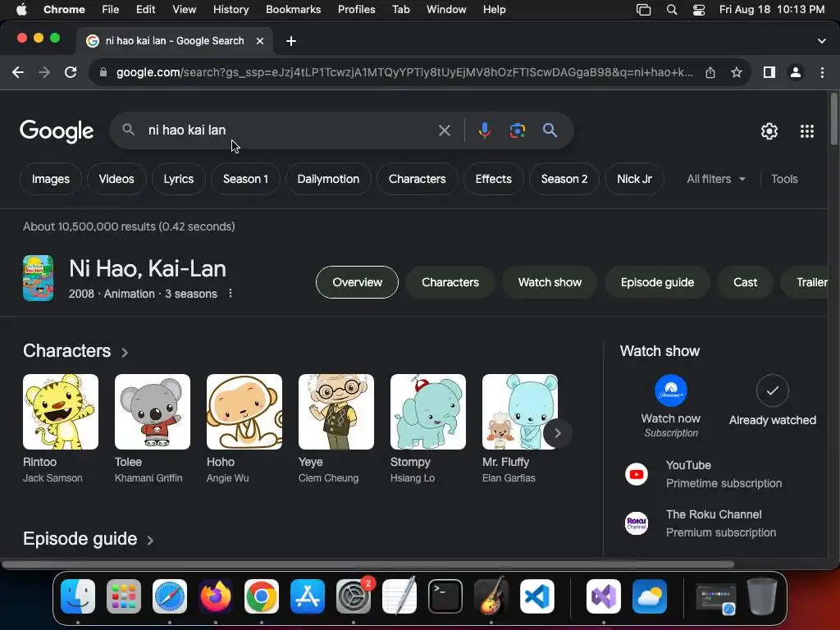Click the share page icon in address bar
The image size is (840, 630).
click(x=710, y=72)
